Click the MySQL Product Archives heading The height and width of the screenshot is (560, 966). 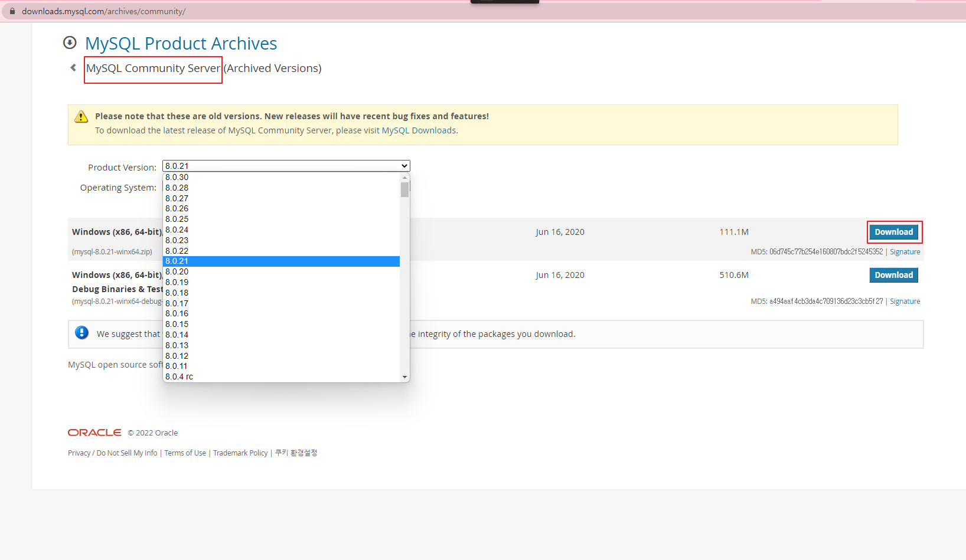click(x=181, y=43)
